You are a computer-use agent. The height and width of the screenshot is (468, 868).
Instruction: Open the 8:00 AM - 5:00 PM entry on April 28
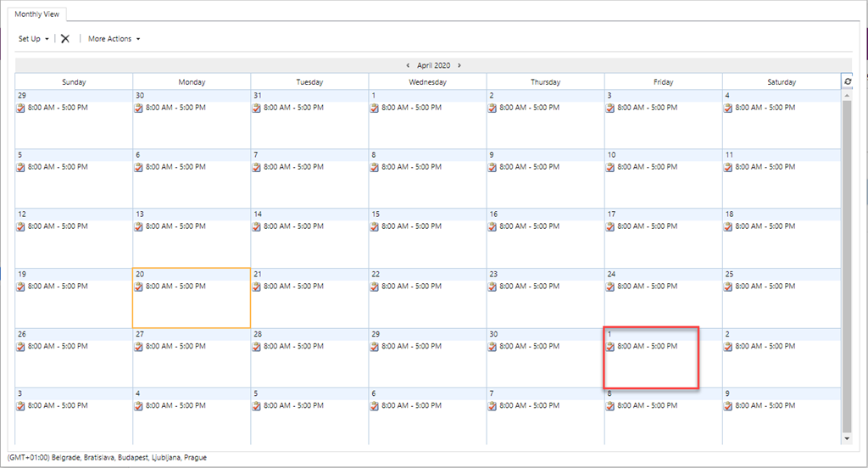(293, 346)
